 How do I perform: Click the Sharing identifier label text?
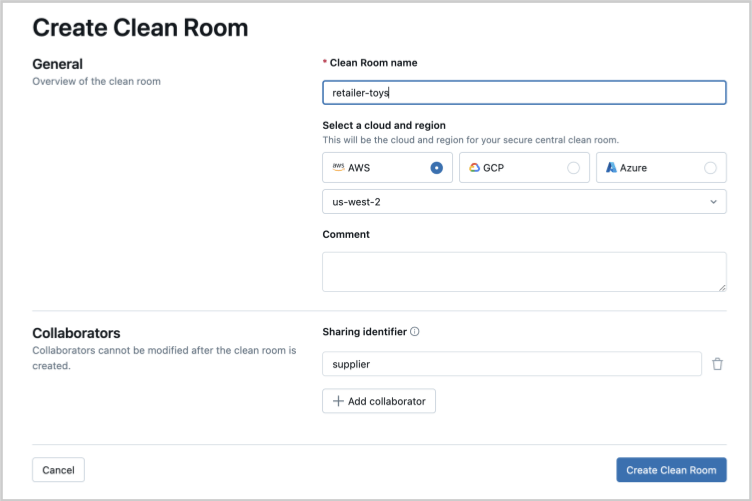tap(364, 332)
